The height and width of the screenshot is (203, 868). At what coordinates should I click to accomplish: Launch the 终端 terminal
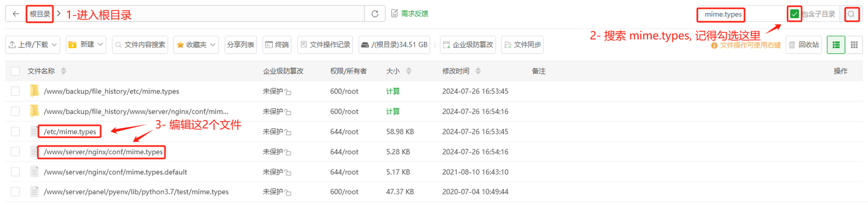point(277,45)
